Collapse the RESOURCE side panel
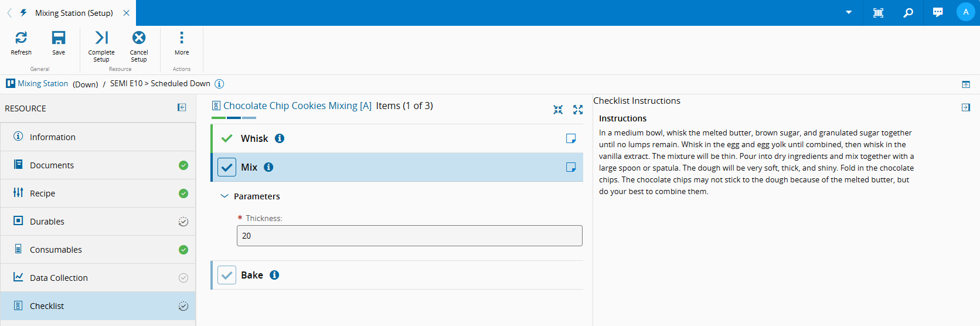980x326 pixels. (x=182, y=107)
